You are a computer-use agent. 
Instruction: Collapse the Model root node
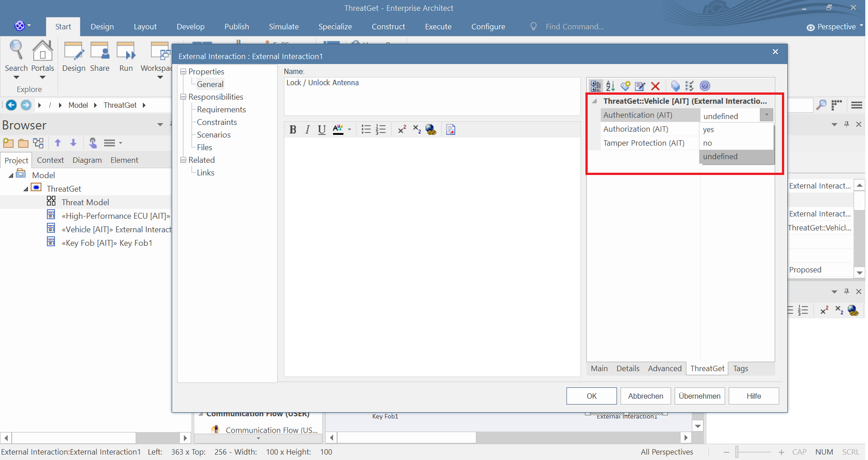coord(11,175)
